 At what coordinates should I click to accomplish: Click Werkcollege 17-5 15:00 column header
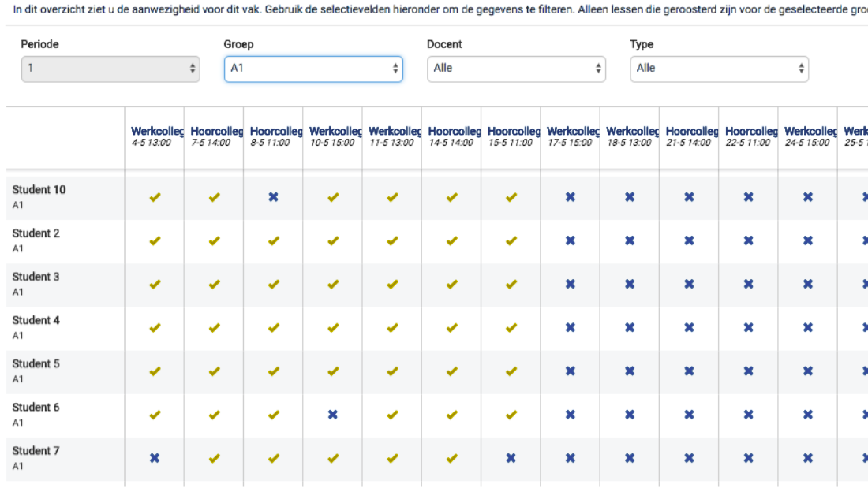click(573, 136)
